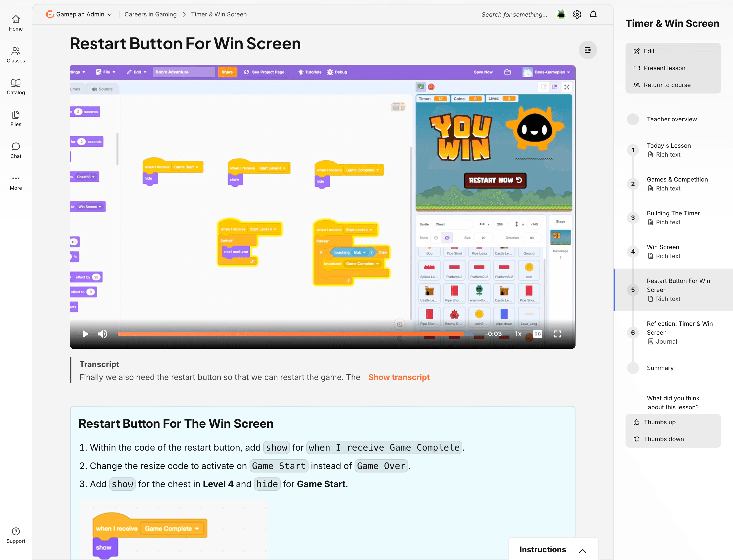Screen dimensions: 733x560
Task: Mute the video volume
Action: pos(103,334)
